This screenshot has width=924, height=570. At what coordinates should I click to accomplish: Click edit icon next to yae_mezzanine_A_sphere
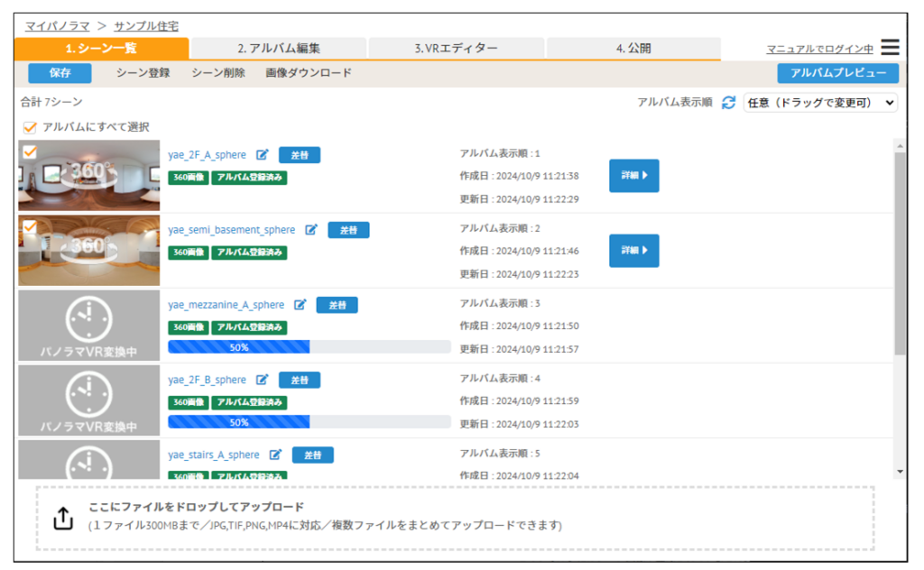[300, 305]
